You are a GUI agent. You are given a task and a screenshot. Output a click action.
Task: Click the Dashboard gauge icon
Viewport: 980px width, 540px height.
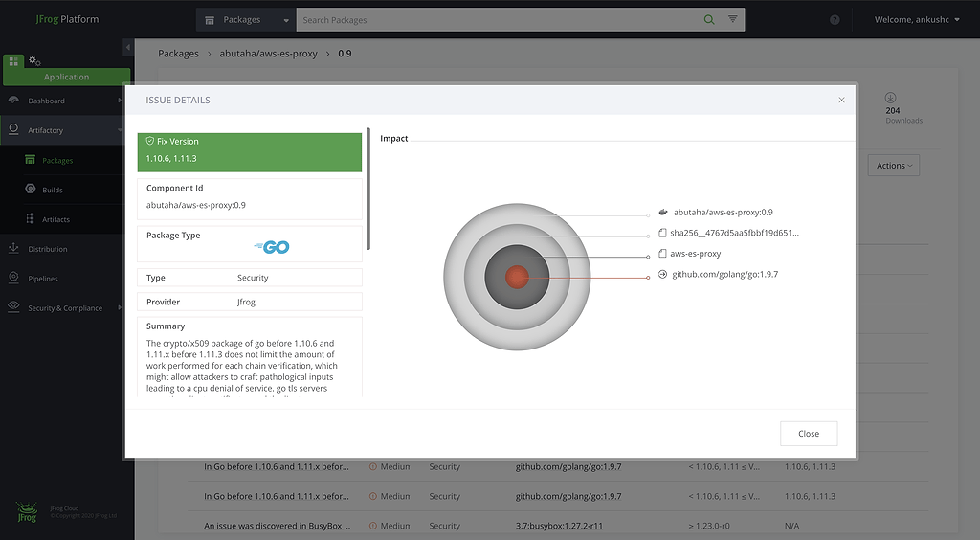(x=13, y=100)
